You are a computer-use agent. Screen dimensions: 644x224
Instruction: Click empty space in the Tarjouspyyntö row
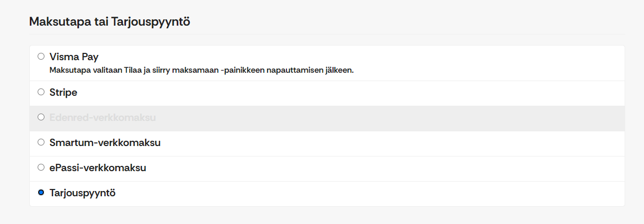tap(366, 194)
